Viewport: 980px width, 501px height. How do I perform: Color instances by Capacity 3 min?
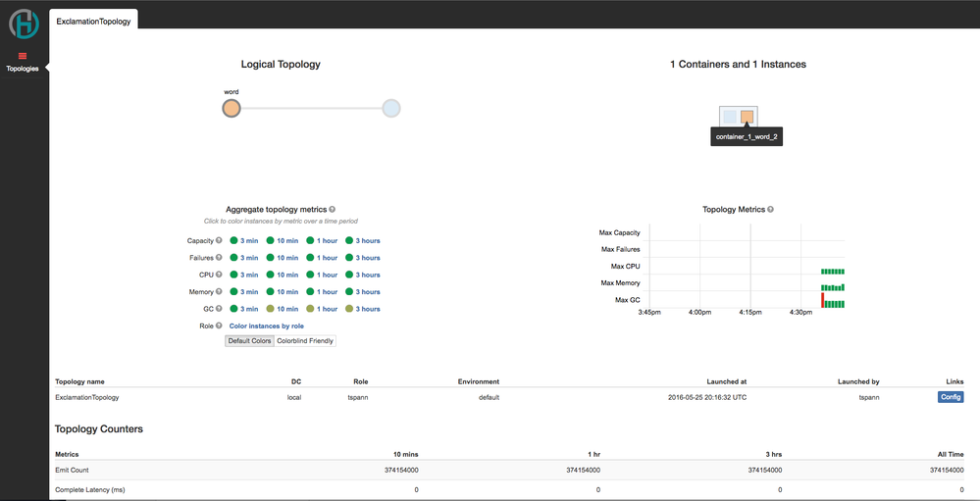[x=243, y=240]
